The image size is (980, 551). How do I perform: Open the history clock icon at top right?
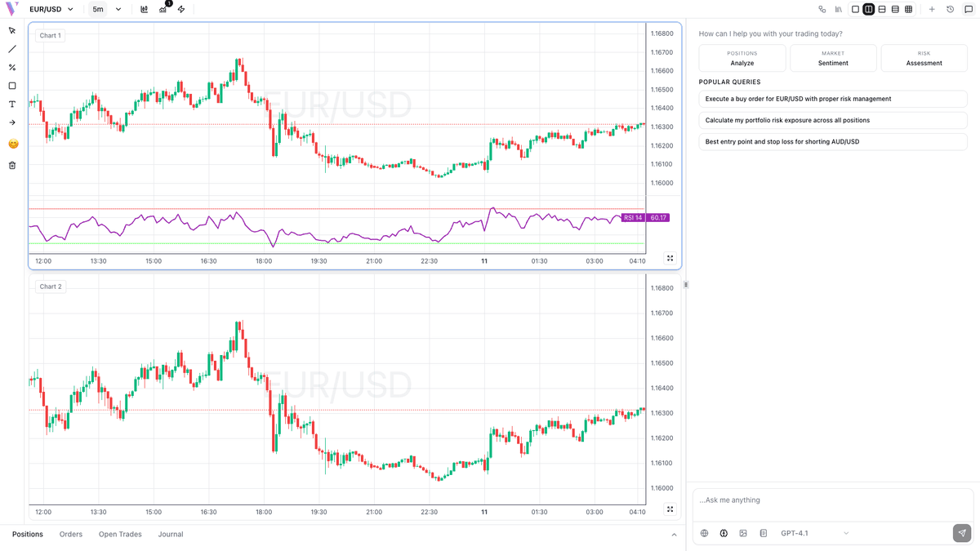[x=950, y=9]
